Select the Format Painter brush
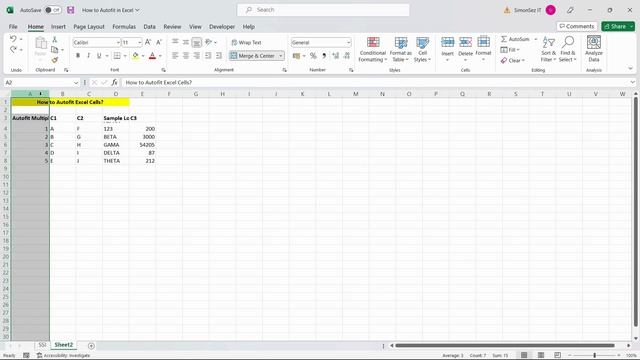The height and width of the screenshot is (360, 640). pos(55,60)
